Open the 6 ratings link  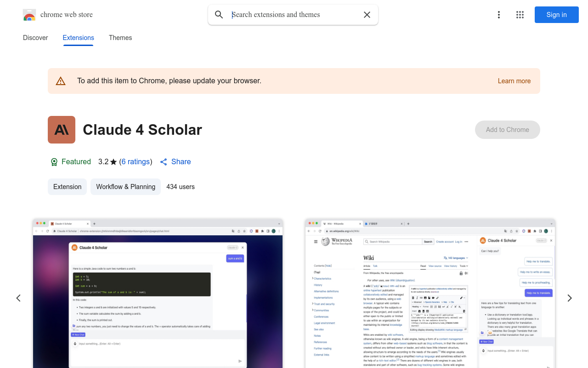coord(136,162)
